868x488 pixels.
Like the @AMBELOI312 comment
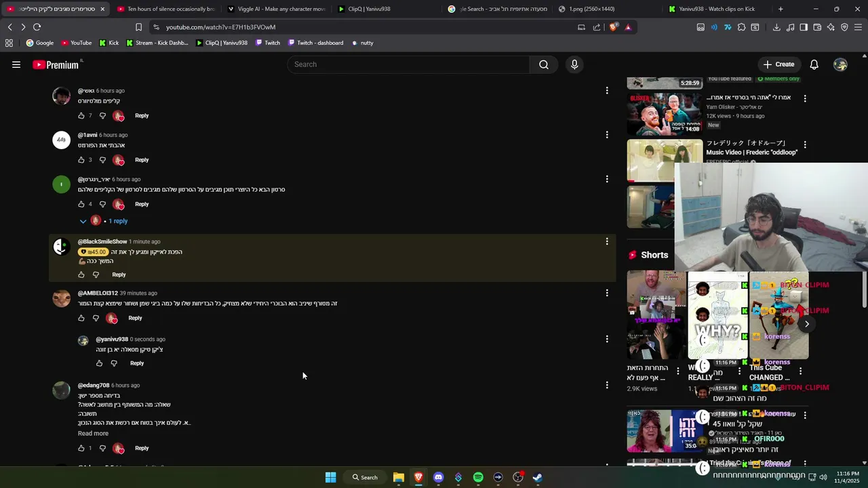[81, 318]
